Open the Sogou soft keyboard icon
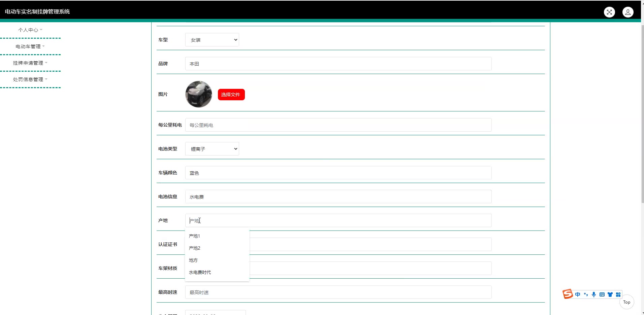Viewport: 644px width, 315px height. pos(602,294)
